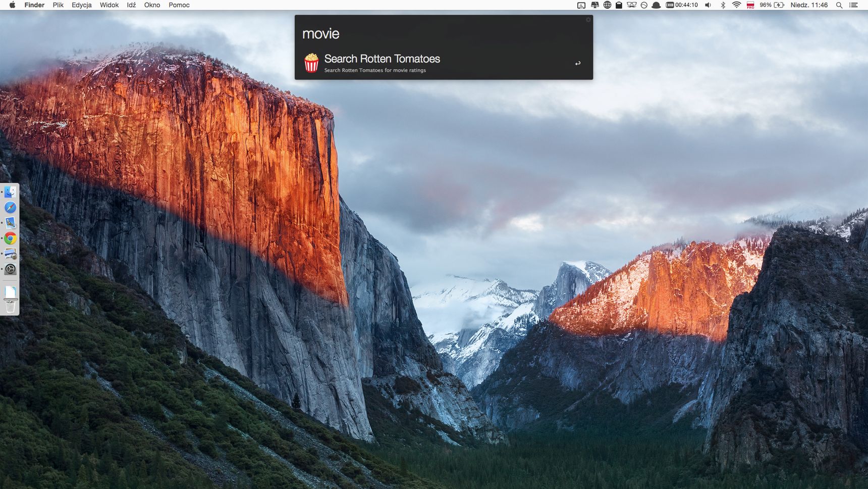Open the Apple menu
This screenshot has height=489, width=868.
tap(12, 5)
